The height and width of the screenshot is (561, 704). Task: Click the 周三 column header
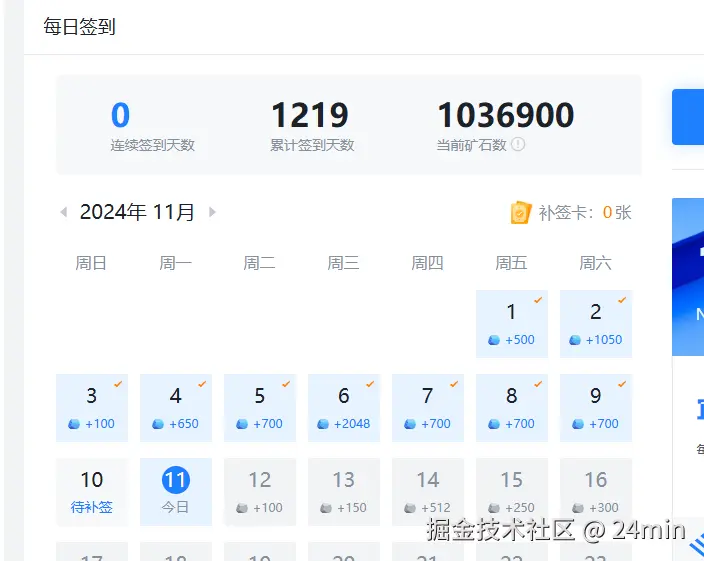(343, 263)
